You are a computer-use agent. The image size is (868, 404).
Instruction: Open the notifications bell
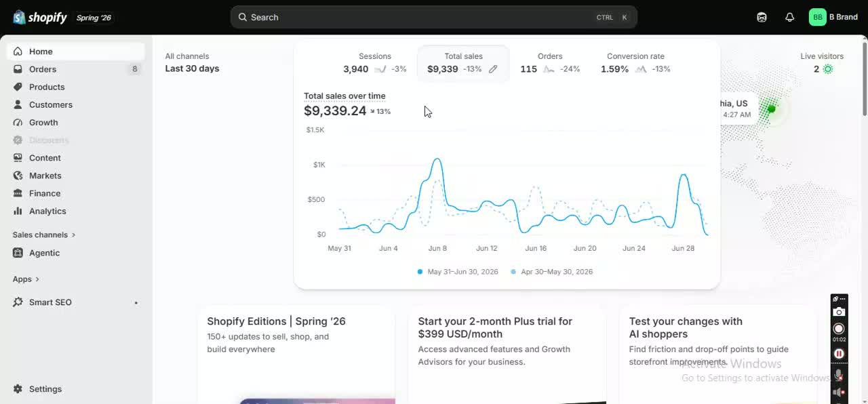(789, 17)
